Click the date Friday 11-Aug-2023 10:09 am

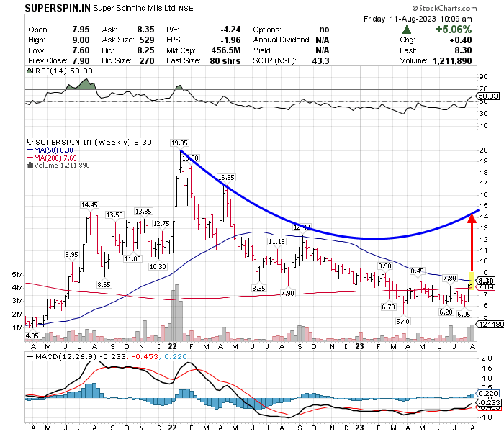click(418, 19)
